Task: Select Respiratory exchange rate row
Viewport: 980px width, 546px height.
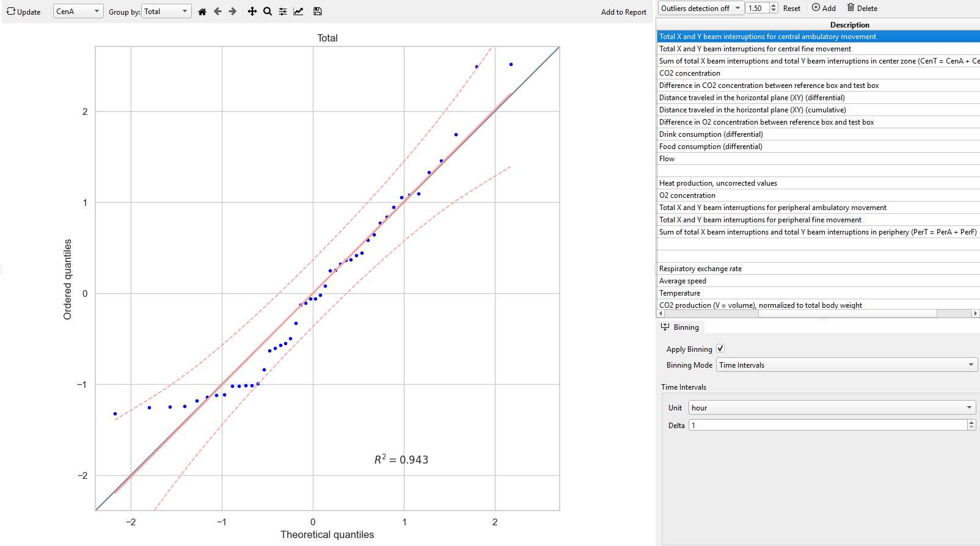Action: tap(818, 269)
